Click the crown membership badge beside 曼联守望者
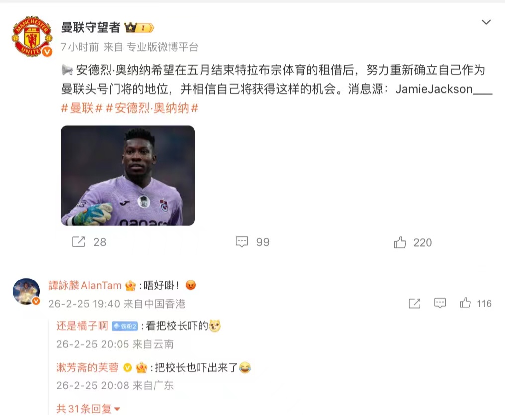This screenshot has height=420, width=505. 139,28
